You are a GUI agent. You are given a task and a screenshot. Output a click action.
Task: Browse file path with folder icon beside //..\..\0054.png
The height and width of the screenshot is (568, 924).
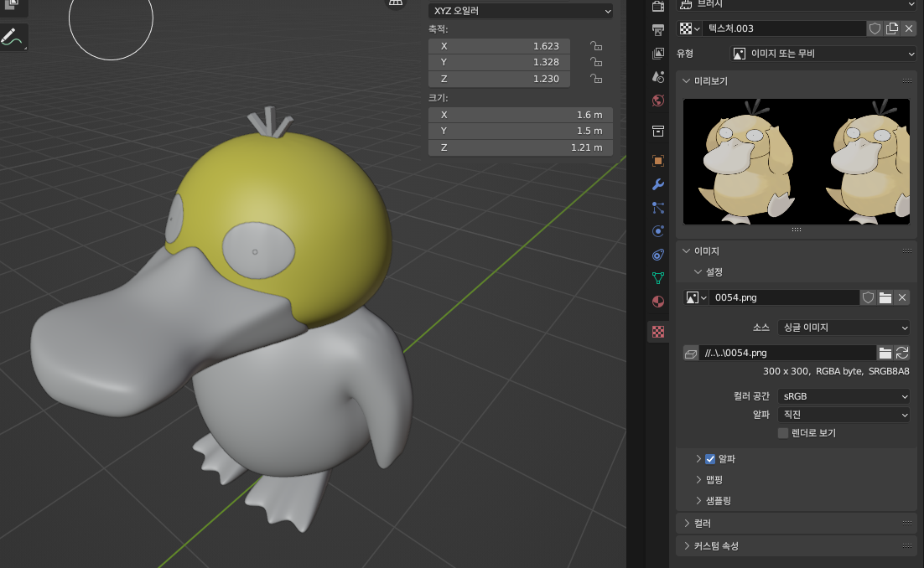pos(885,353)
